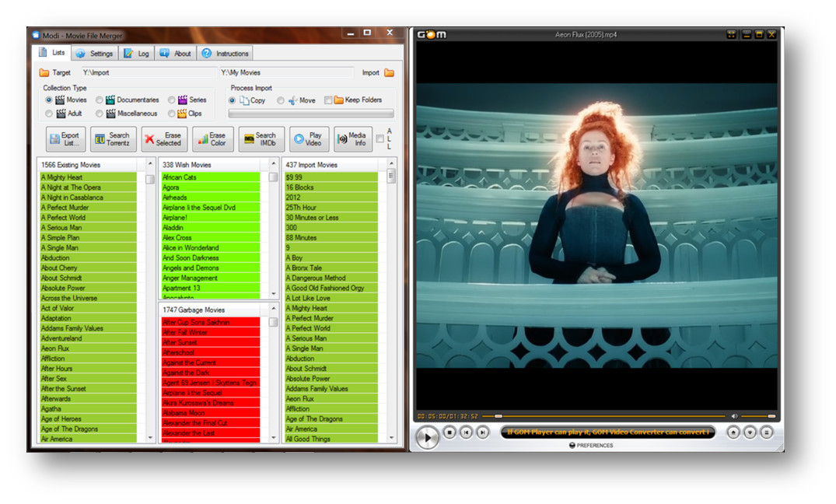The image size is (836, 504).
Task: Select 'Aeon Flux' in Existing Movies
Action: click(x=88, y=348)
